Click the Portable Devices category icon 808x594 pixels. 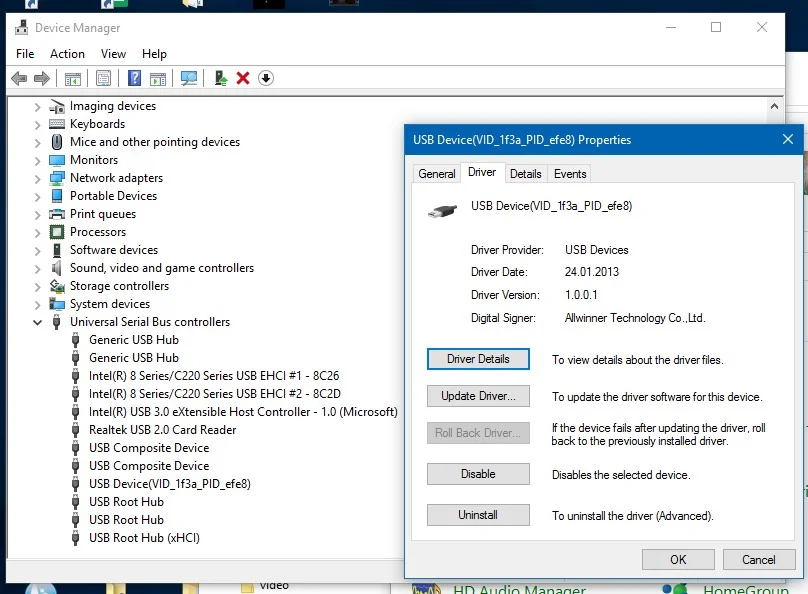[x=57, y=196]
